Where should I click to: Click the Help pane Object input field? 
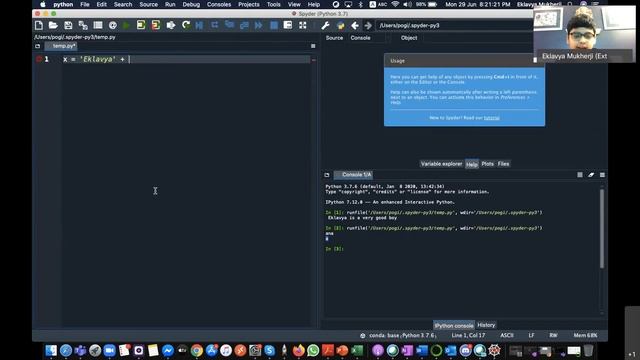(x=478, y=38)
